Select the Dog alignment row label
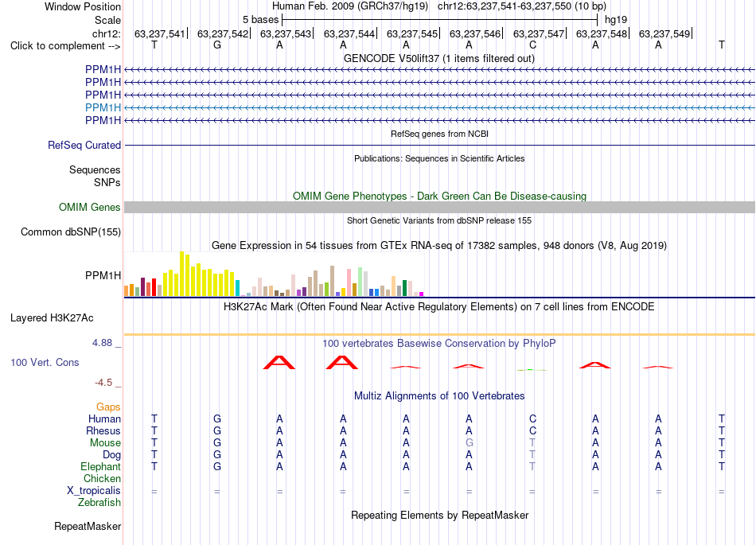The image size is (756, 545). [x=111, y=455]
